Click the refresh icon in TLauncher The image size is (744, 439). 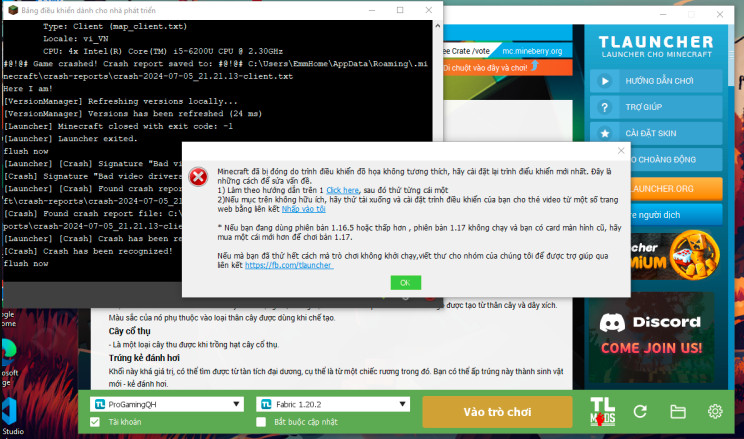point(640,411)
